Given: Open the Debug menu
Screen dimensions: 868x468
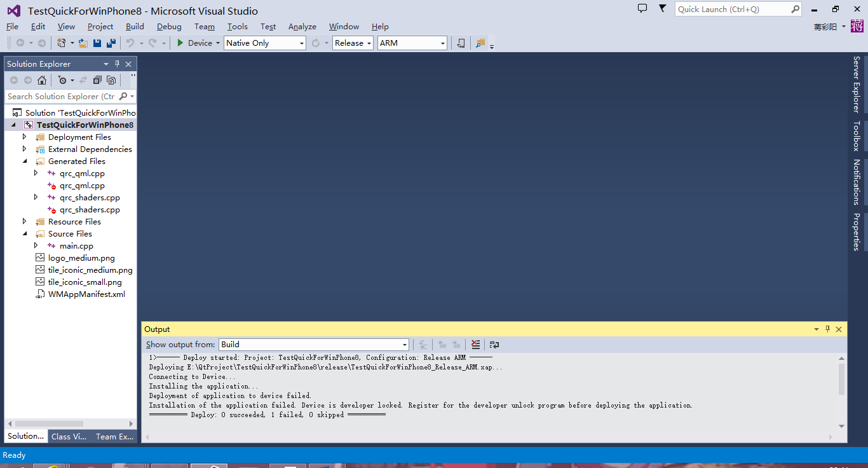Looking at the screenshot, I should [169, 27].
